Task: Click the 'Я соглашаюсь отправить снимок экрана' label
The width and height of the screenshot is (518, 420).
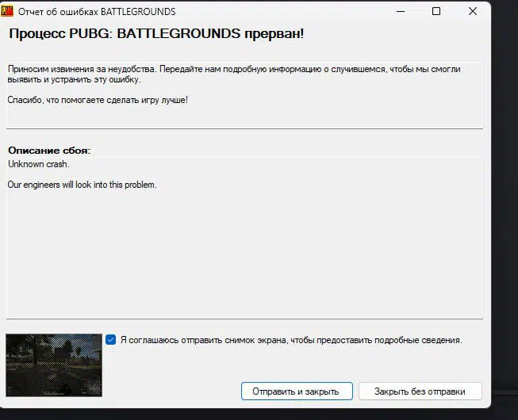Action: pos(290,340)
